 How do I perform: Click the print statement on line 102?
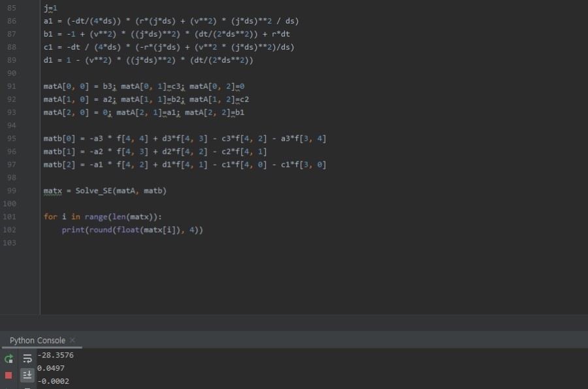pyautogui.click(x=73, y=230)
